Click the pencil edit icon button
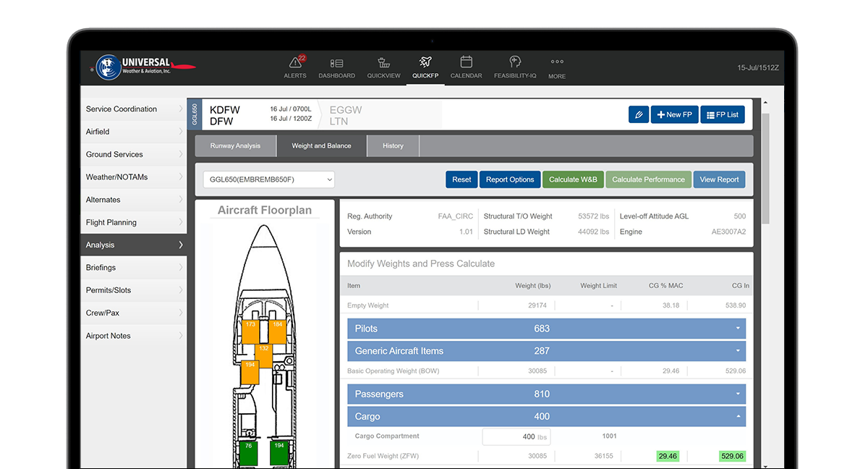The image size is (868, 469). click(639, 114)
